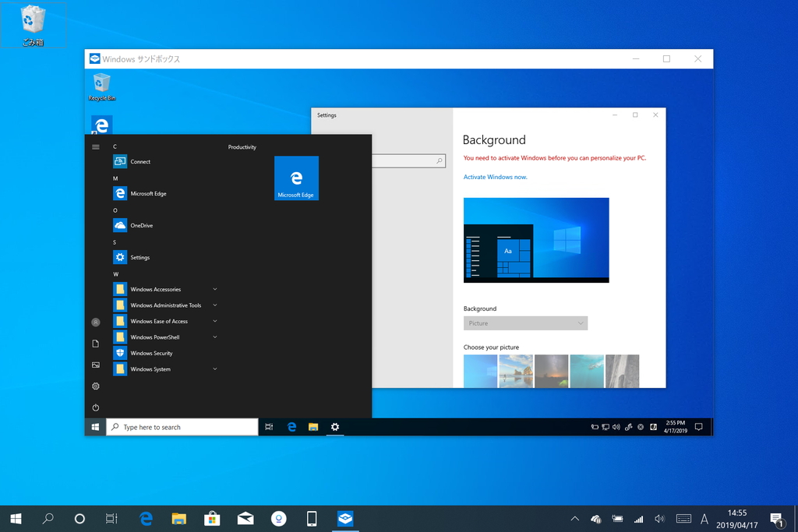
Task: Maximize the Windows サンドボックス window
Action: pos(667,59)
